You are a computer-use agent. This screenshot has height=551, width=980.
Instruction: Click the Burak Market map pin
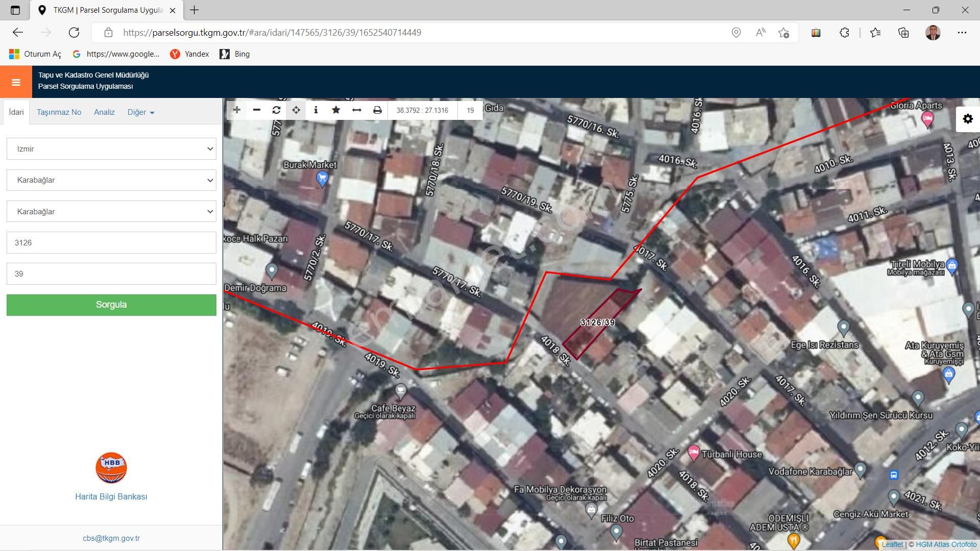pyautogui.click(x=322, y=179)
